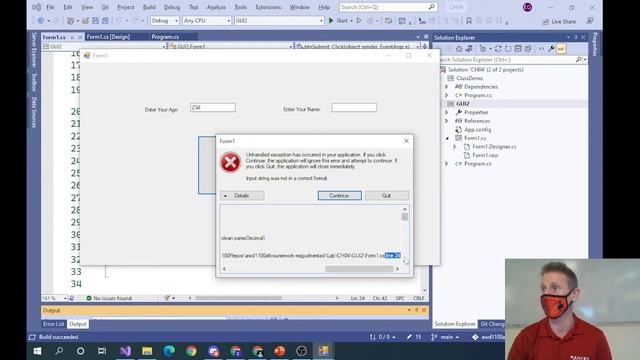Click the exception details horizontal scrollbar
Screen dimensions: 640x360
pos(359,269)
